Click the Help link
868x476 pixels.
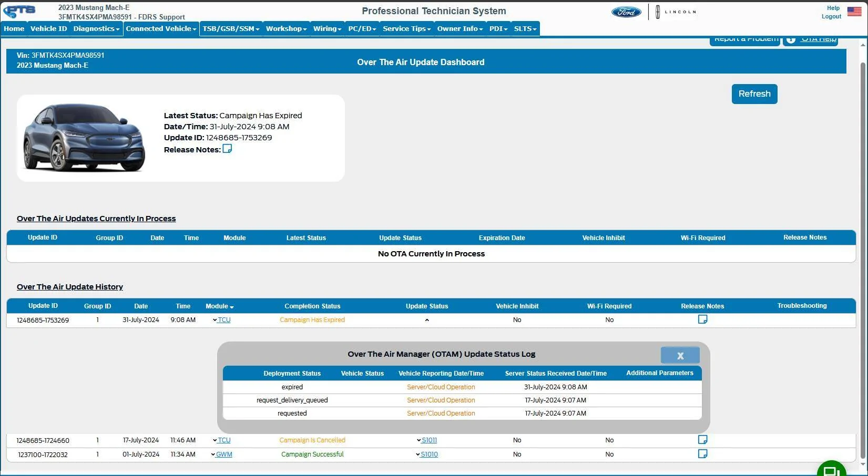[x=833, y=8]
